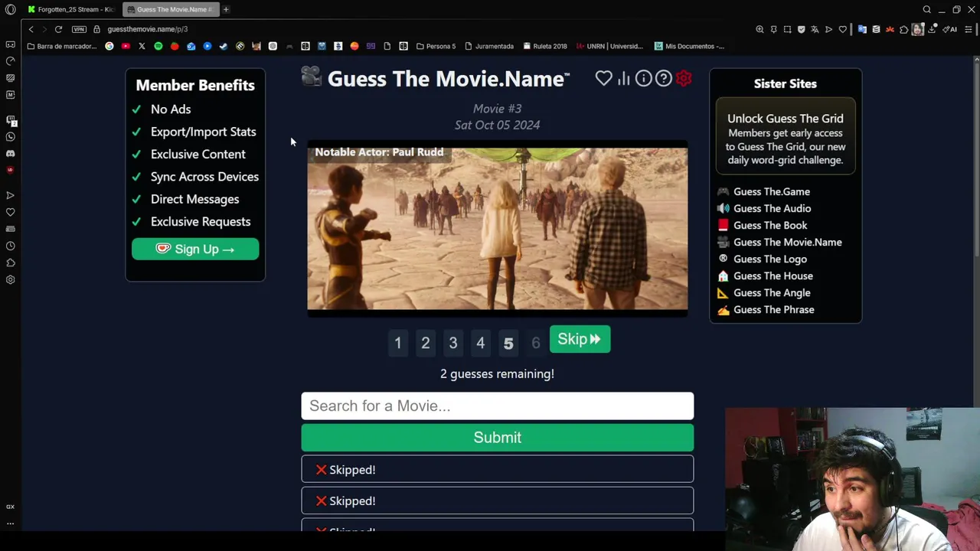
Task: Open the red settings gear icon
Action: coord(684,78)
